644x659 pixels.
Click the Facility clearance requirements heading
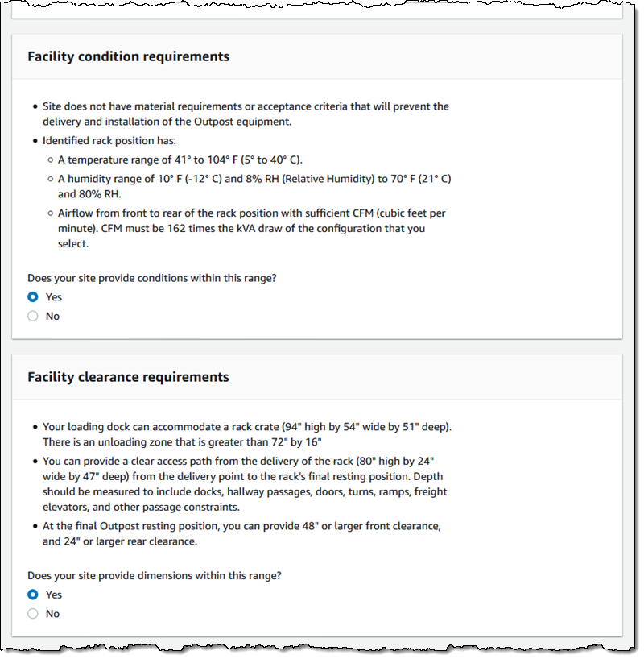(x=128, y=377)
